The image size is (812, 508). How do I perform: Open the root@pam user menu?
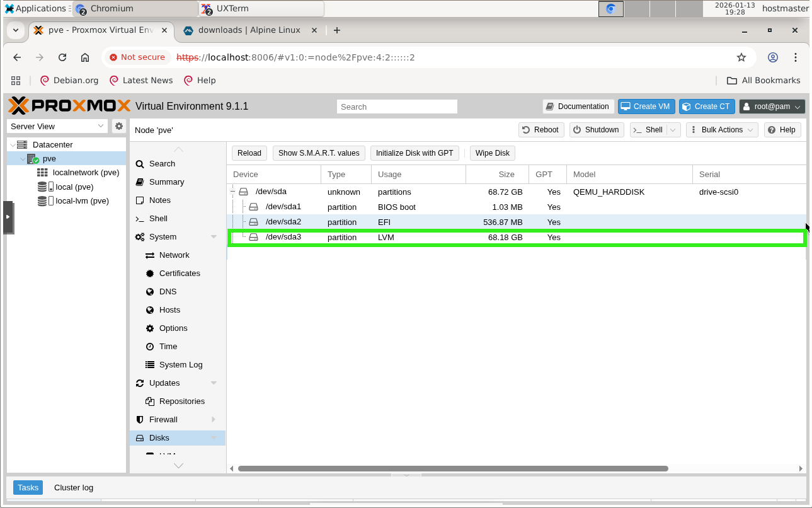[772, 107]
